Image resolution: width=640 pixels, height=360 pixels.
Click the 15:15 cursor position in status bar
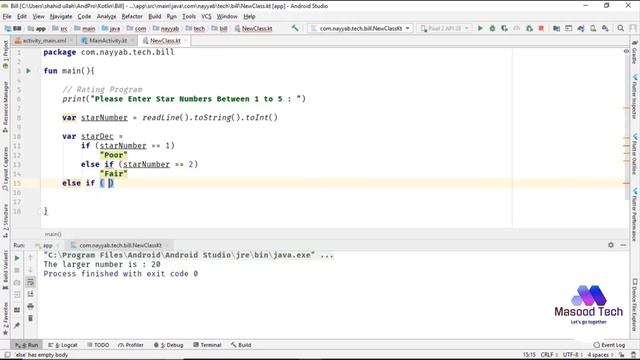pyautogui.click(x=529, y=355)
